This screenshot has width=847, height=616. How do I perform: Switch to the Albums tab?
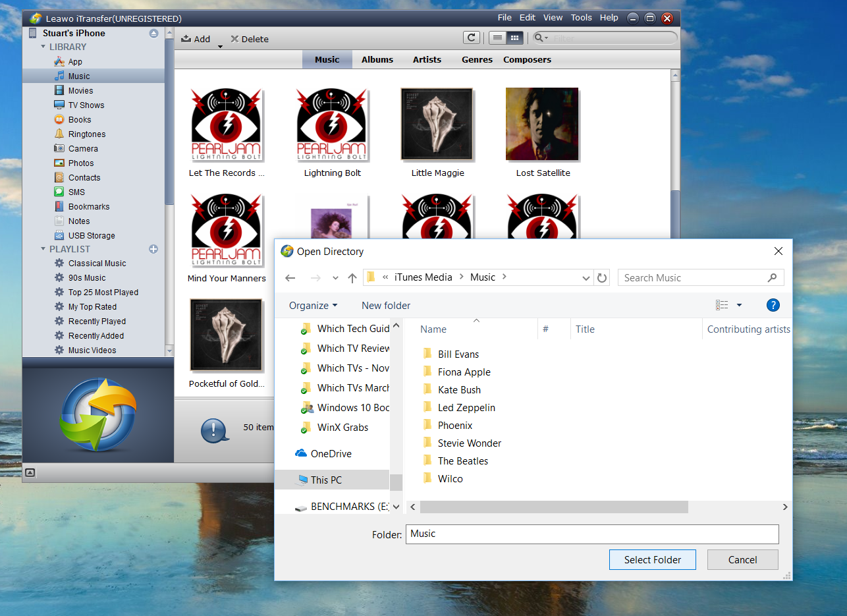pyautogui.click(x=377, y=59)
